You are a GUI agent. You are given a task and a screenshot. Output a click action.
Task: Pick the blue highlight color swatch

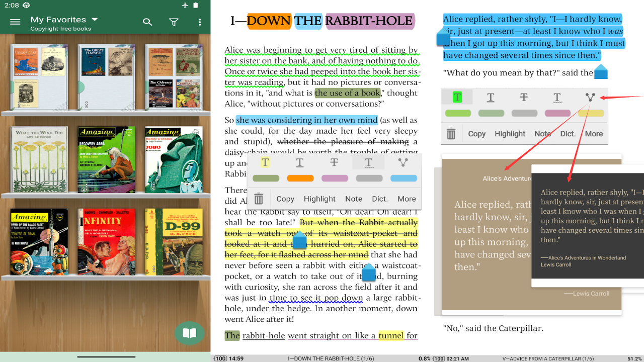pyautogui.click(x=404, y=178)
